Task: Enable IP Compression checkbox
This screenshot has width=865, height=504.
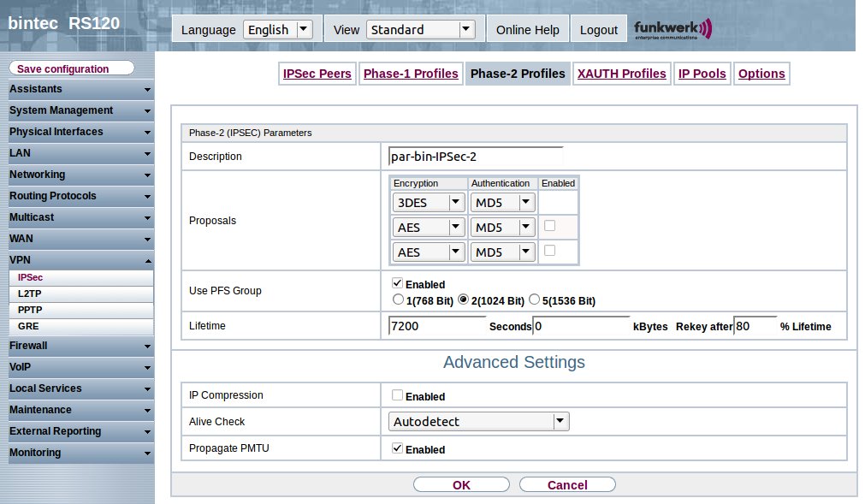Action: point(397,395)
